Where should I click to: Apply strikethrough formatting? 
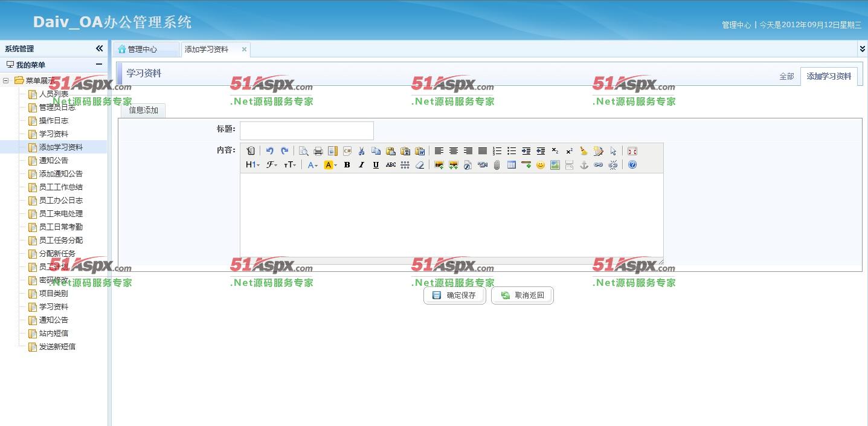click(x=391, y=165)
